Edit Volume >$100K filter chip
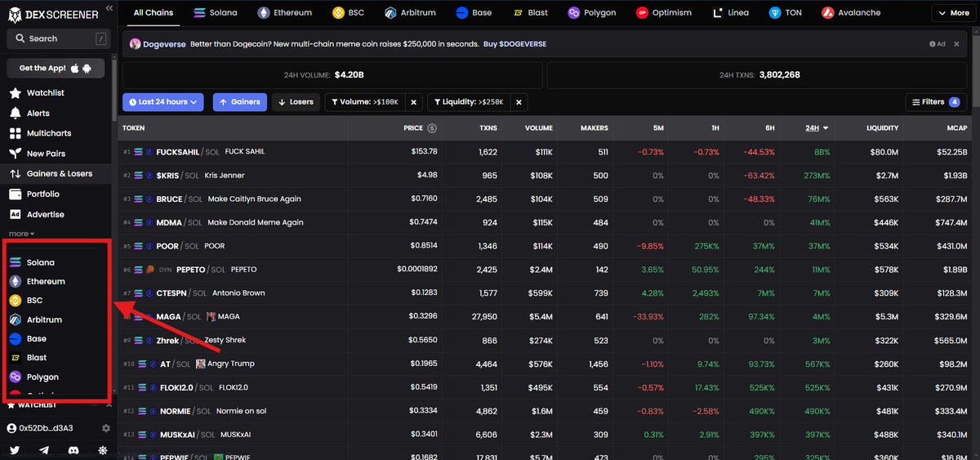 point(364,102)
